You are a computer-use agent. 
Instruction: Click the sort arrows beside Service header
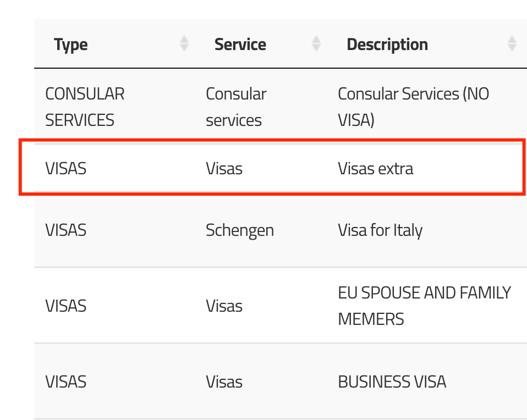(x=316, y=44)
